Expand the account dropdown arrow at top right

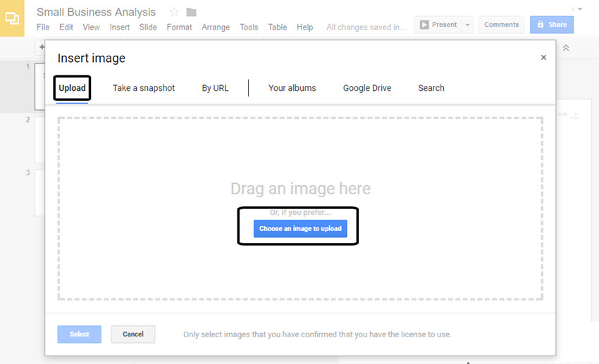(x=580, y=8)
